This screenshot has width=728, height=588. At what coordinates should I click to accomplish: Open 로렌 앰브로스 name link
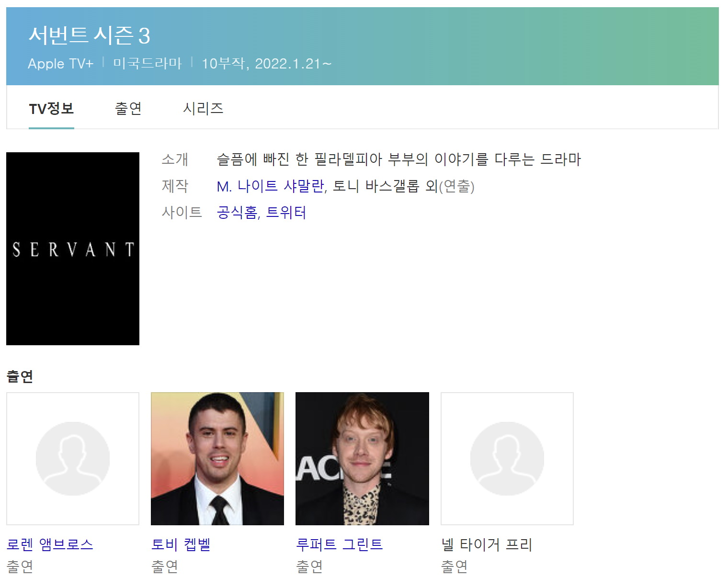coord(50,544)
